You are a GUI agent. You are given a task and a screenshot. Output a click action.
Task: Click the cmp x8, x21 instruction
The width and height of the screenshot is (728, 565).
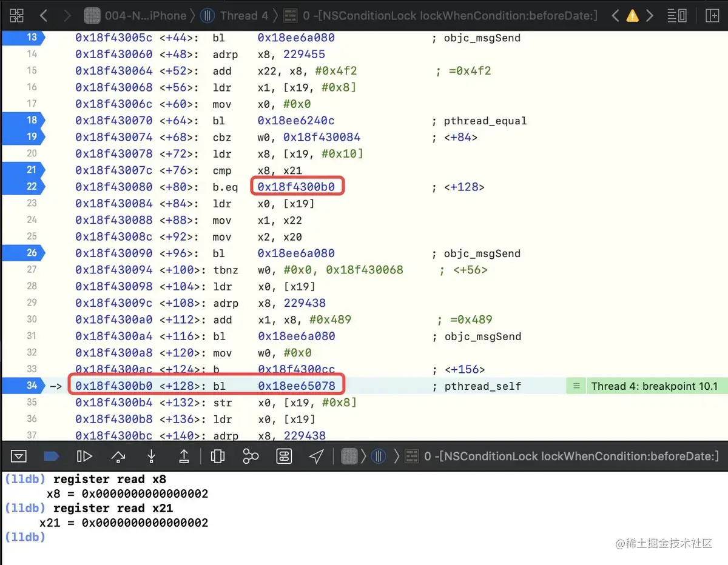pyautogui.click(x=257, y=170)
